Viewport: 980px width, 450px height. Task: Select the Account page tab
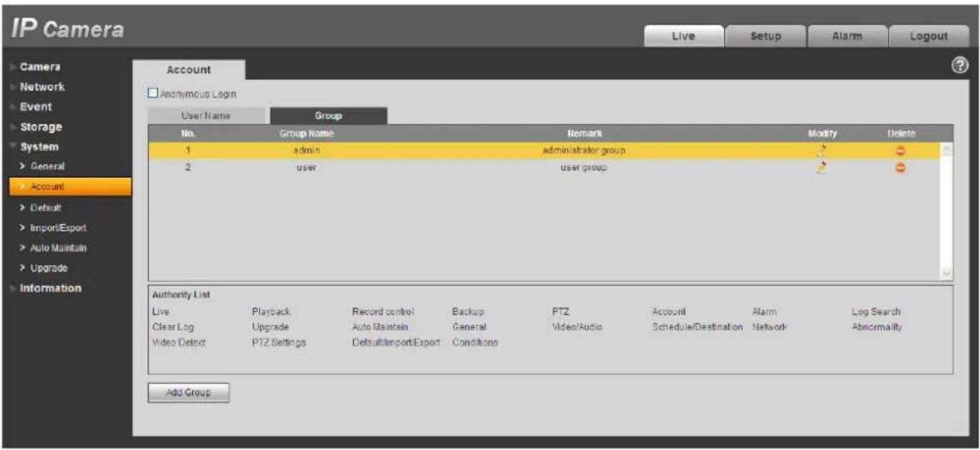pos(189,70)
